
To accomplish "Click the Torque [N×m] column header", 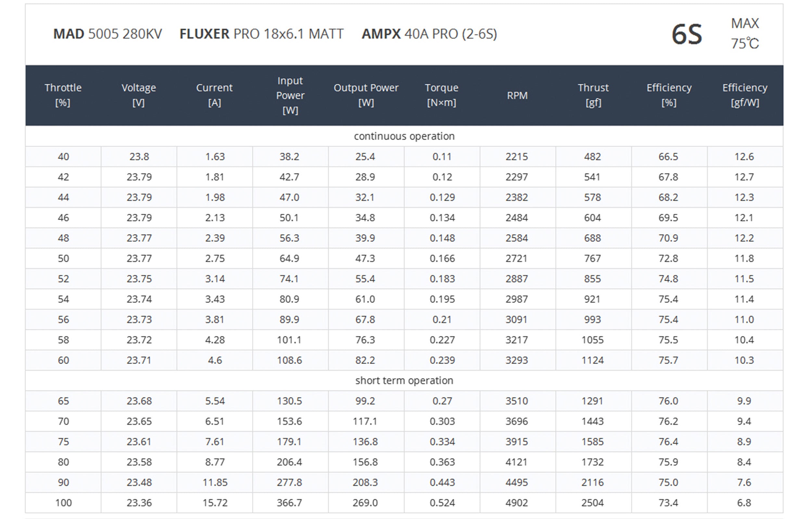I will [x=441, y=95].
